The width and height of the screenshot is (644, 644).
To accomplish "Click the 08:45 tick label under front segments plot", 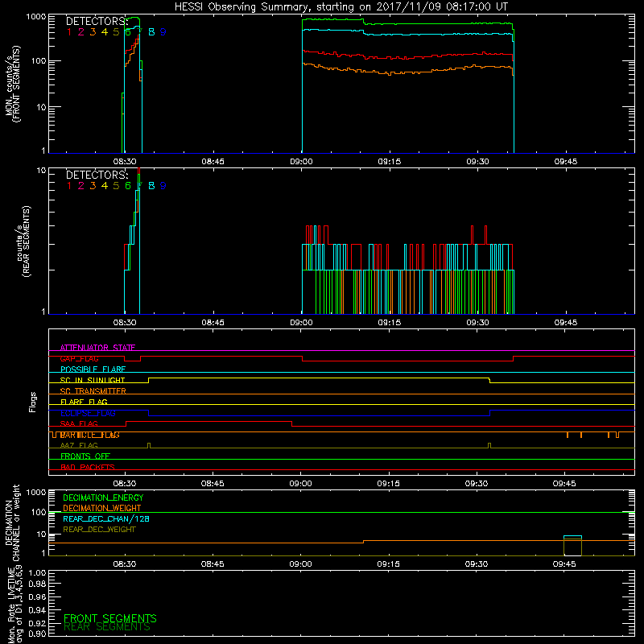I will coord(213,162).
